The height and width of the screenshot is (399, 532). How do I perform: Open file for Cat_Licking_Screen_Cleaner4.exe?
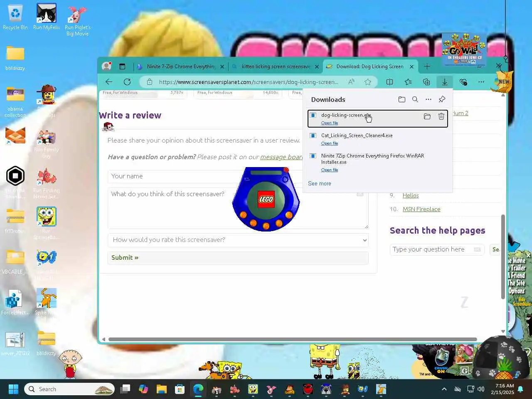click(x=330, y=143)
